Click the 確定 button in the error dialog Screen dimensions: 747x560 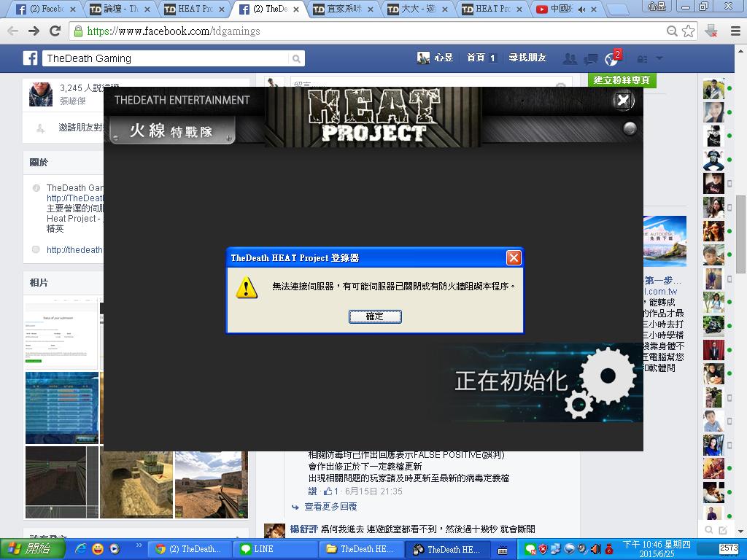tap(375, 316)
